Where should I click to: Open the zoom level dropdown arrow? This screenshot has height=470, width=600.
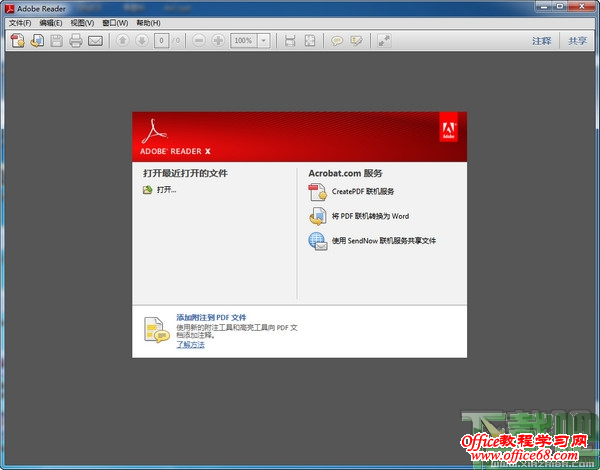coord(264,41)
